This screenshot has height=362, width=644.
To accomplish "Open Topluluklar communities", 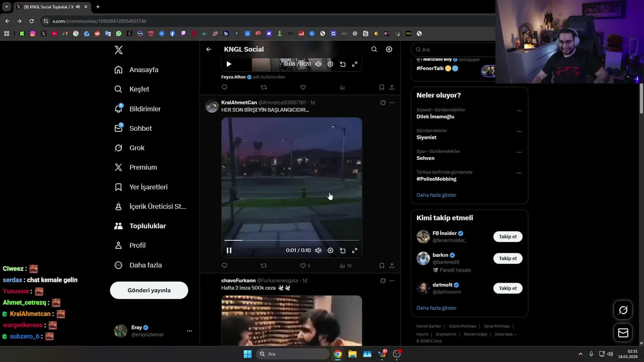I will tap(140, 226).
